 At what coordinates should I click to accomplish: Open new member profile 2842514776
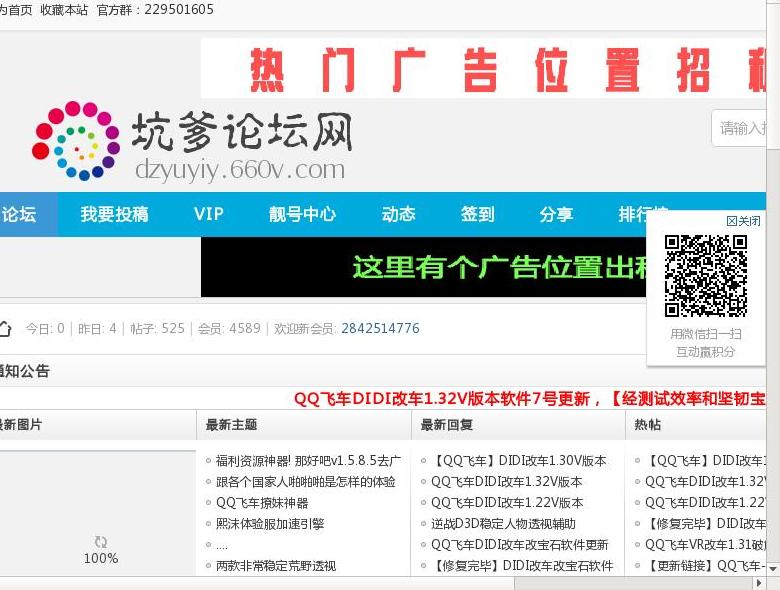pyautogui.click(x=381, y=328)
